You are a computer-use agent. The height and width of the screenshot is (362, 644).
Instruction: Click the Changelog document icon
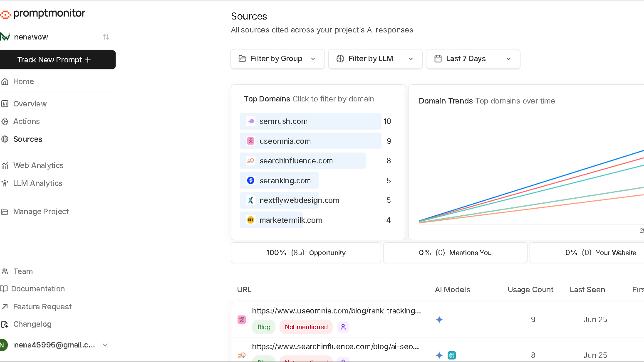5,325
